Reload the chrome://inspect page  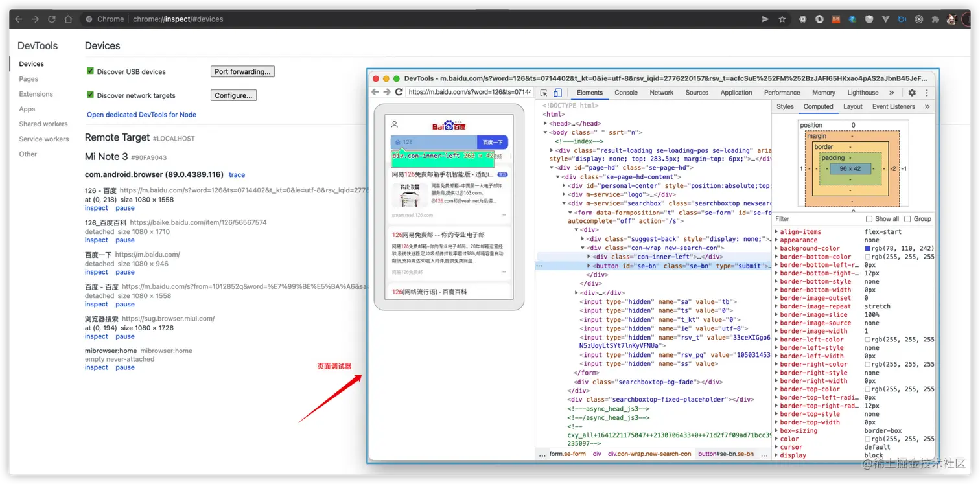click(x=51, y=19)
